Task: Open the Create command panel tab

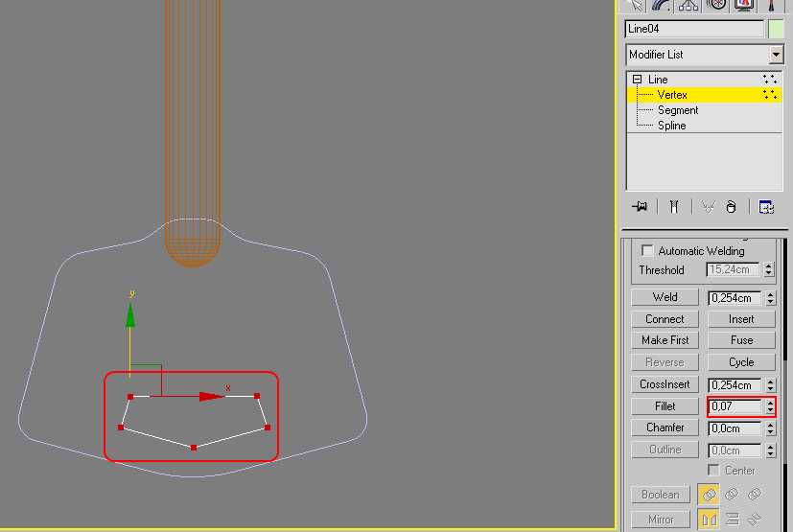Action: (634, 5)
